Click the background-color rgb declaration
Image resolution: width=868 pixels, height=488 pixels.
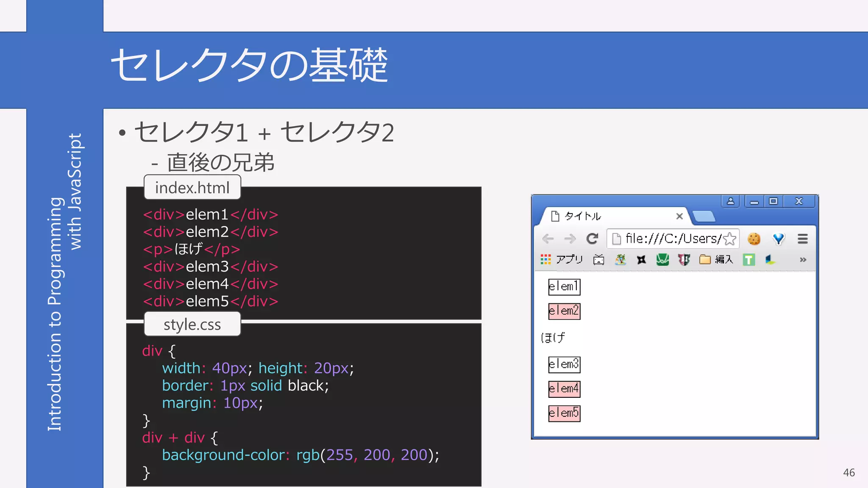point(300,455)
